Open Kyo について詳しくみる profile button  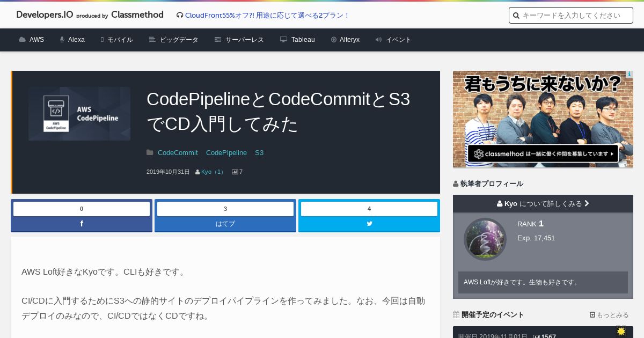[543, 204]
